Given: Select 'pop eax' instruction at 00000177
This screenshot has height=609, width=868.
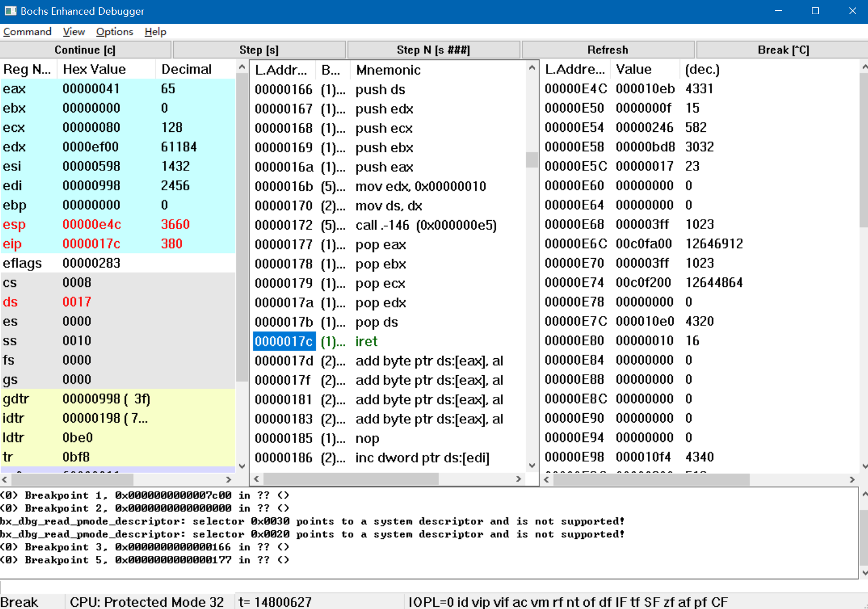Looking at the screenshot, I should point(389,245).
